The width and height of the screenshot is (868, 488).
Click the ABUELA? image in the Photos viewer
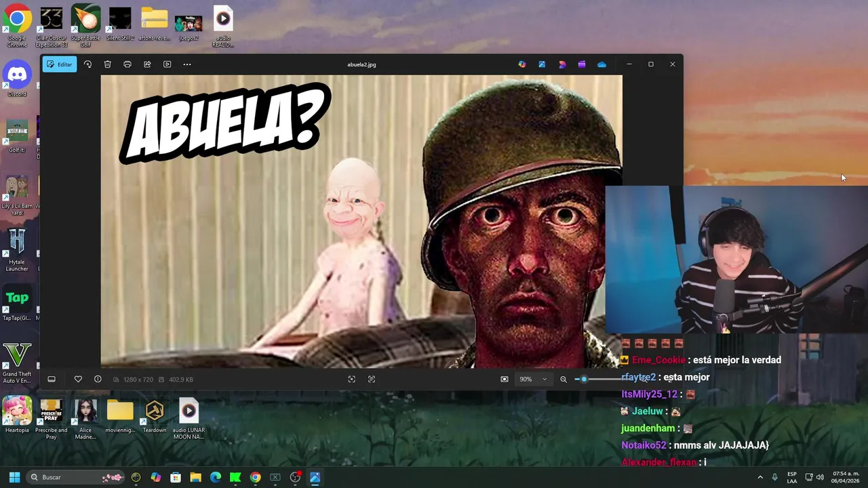(361, 222)
